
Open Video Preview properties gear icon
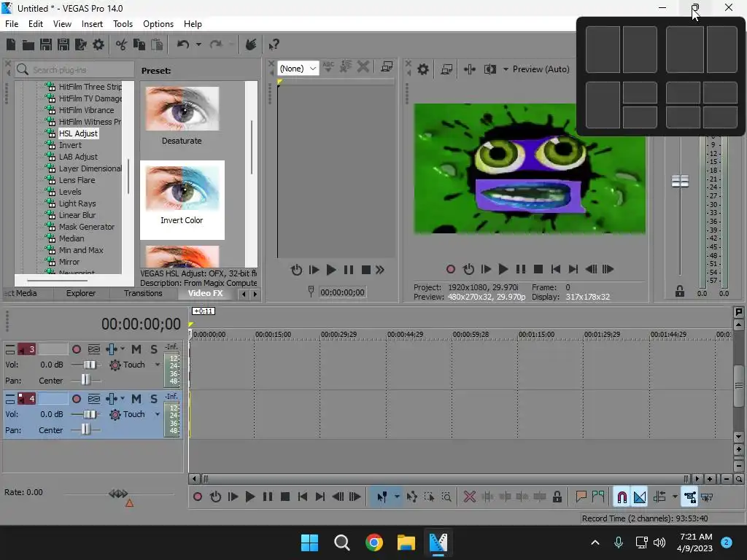(422, 69)
